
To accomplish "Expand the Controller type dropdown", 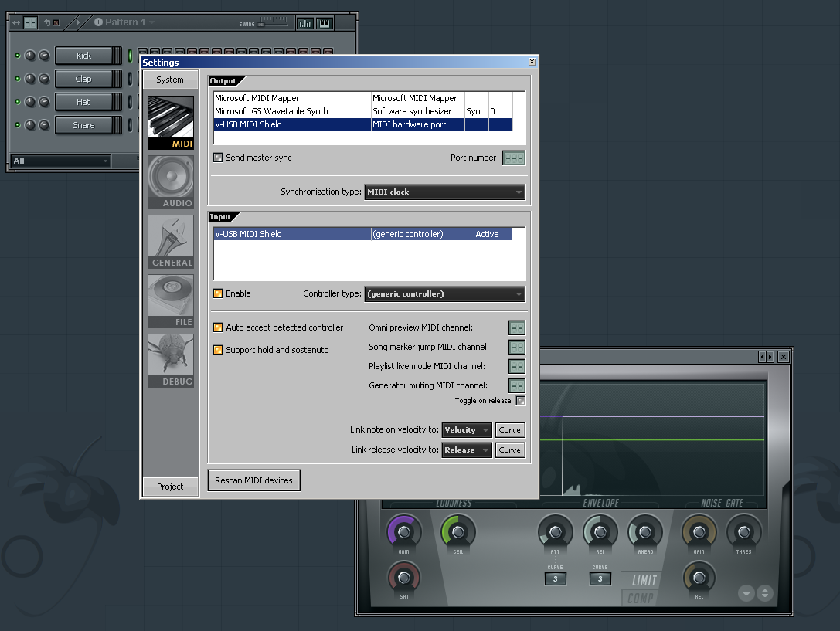I will [444, 294].
